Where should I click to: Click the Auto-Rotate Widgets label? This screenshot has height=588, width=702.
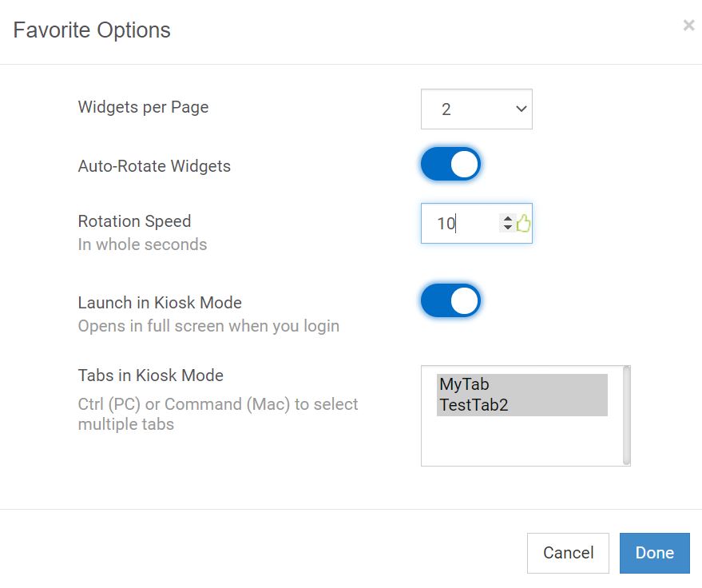154,166
